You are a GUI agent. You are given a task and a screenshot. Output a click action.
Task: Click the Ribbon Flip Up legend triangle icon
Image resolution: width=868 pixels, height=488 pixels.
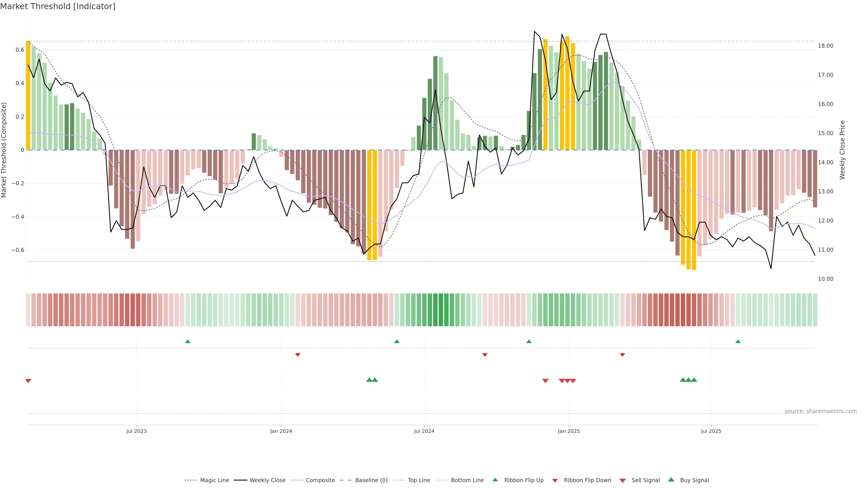pos(495,480)
